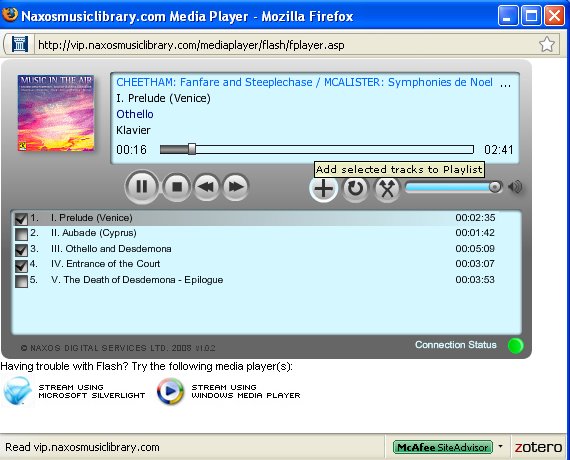Open the Zotero status bar icon
570x460 pixels.
(x=538, y=447)
